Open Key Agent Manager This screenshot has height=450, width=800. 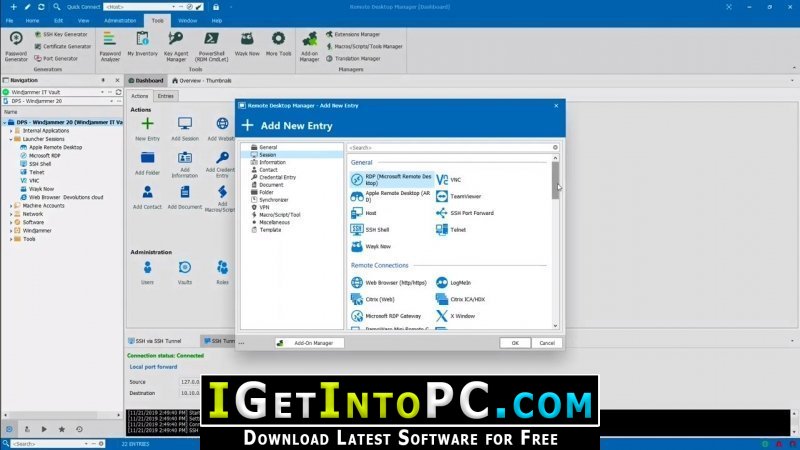[x=176, y=46]
